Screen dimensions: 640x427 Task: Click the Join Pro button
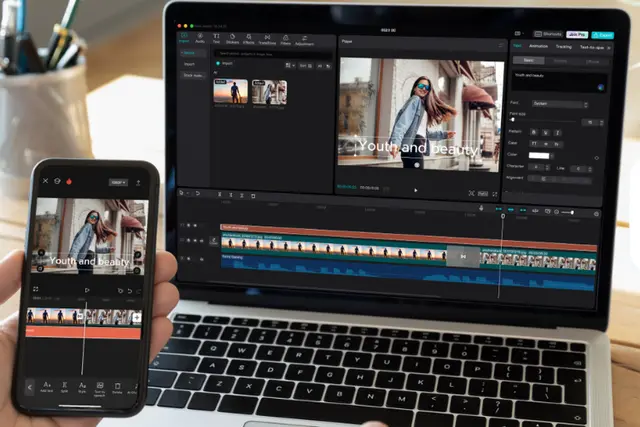tap(577, 35)
